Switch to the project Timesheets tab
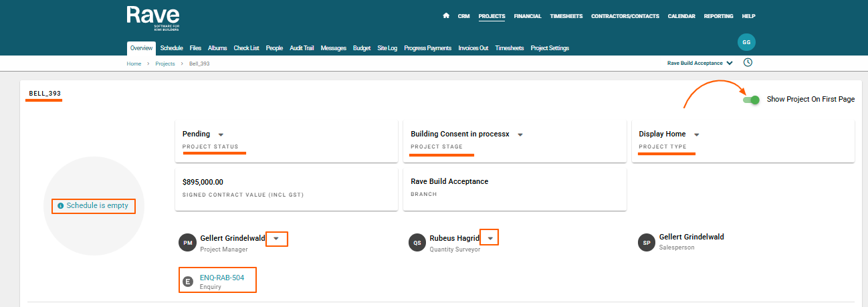Viewport: 868px width, 307px height. pyautogui.click(x=510, y=48)
